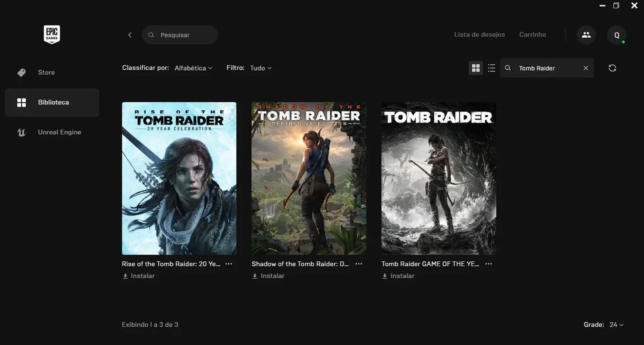The height and width of the screenshot is (345, 644).
Task: Click the library search field containing Tomb Raider
Action: click(547, 68)
